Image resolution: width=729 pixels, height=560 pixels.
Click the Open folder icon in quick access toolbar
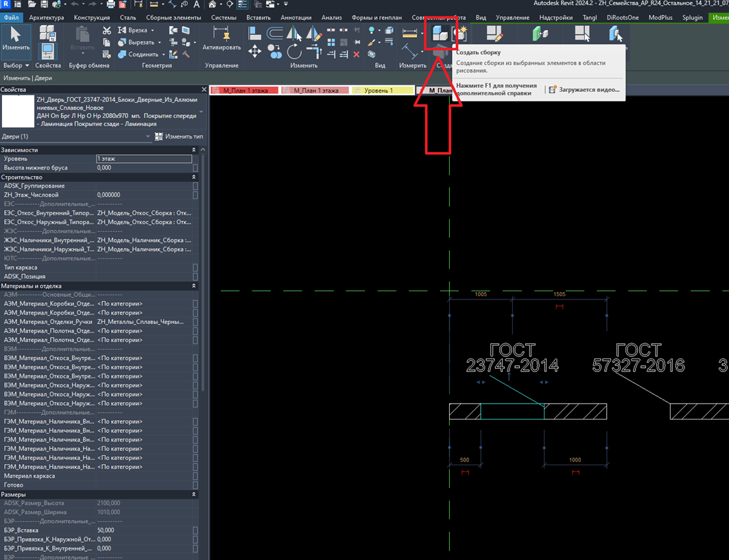[32, 4]
